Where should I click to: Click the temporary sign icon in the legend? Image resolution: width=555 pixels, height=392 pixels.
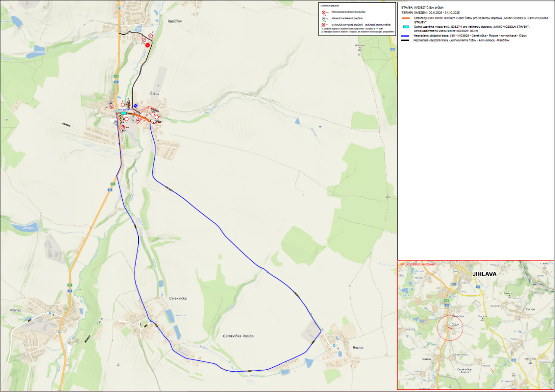(323, 12)
